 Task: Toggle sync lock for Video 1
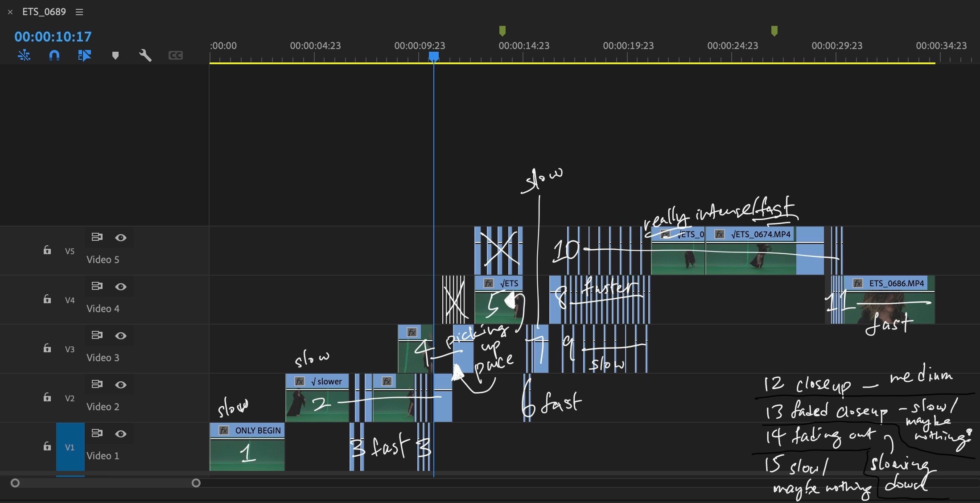click(97, 433)
